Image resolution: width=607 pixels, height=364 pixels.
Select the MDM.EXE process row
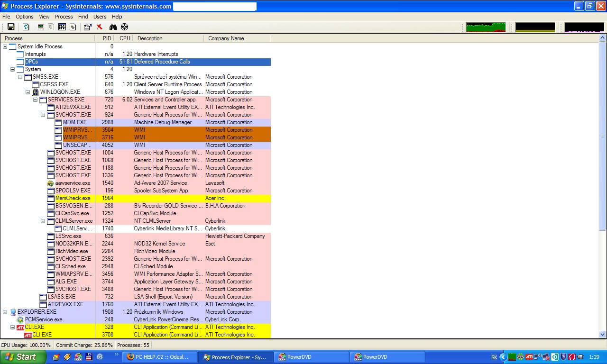pyautogui.click(x=136, y=122)
